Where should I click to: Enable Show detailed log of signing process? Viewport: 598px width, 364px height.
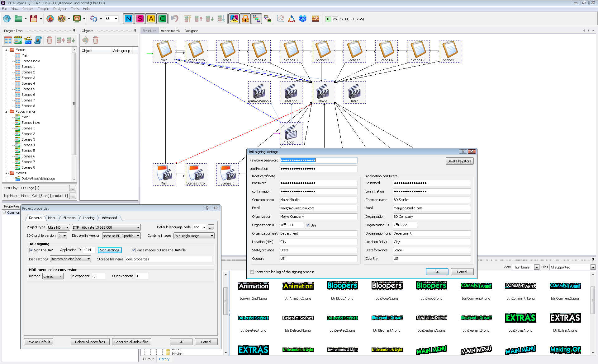coord(252,272)
